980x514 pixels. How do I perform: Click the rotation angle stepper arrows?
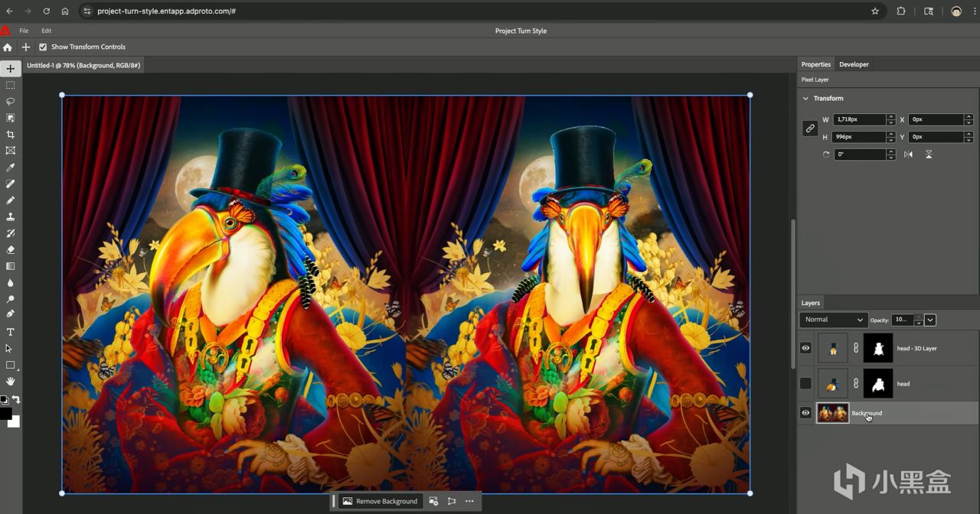point(890,154)
